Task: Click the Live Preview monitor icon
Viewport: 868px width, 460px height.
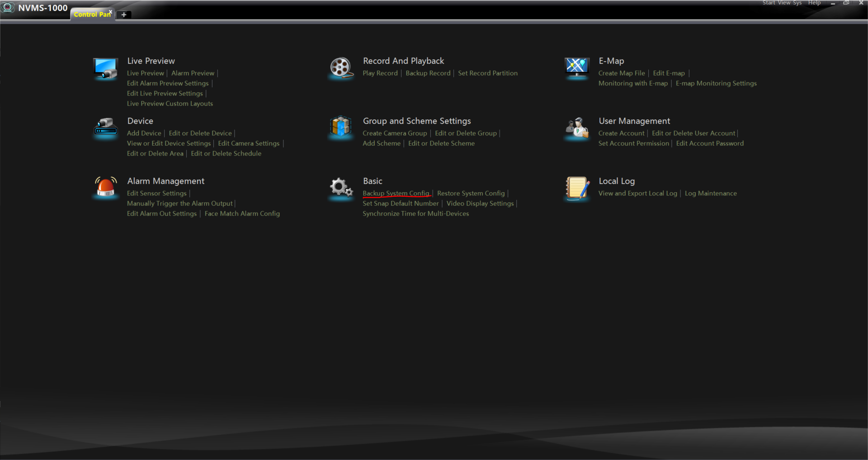Action: coord(105,68)
